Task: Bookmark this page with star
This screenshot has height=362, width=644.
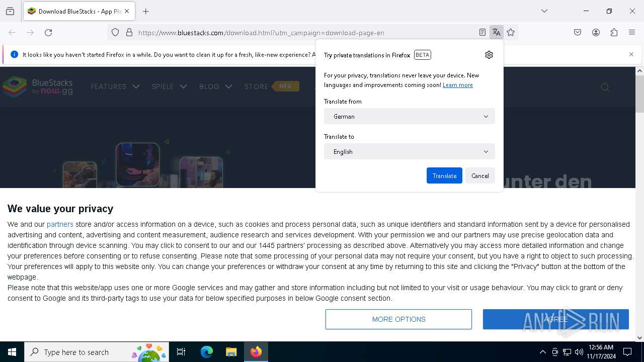Action: tap(511, 33)
